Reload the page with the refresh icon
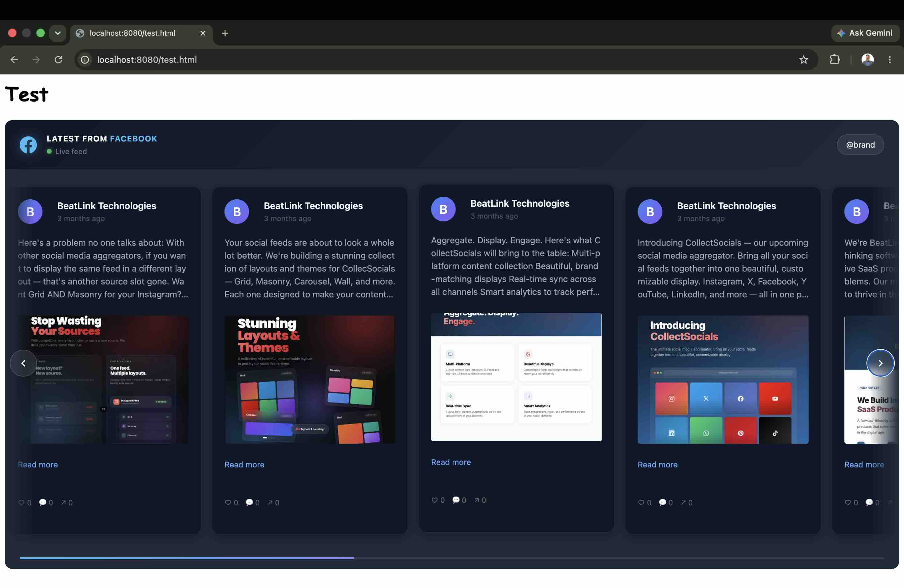 [58, 60]
